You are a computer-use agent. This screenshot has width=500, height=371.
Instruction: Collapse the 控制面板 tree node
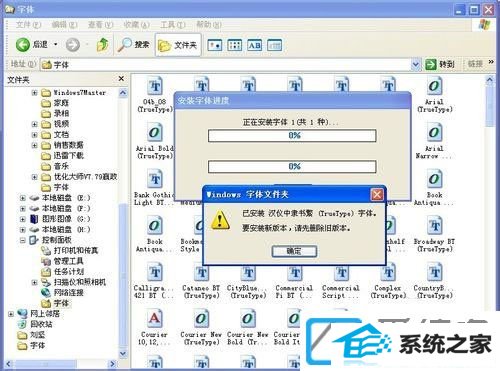tap(22, 240)
